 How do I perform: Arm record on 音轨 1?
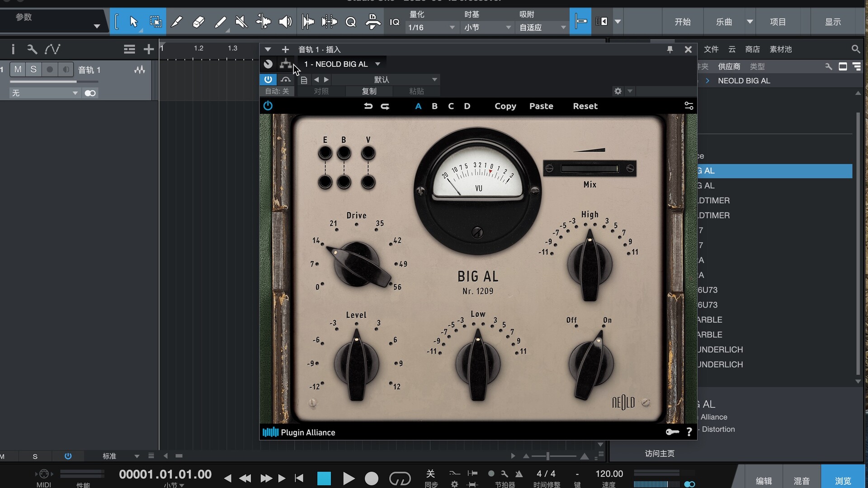point(50,70)
